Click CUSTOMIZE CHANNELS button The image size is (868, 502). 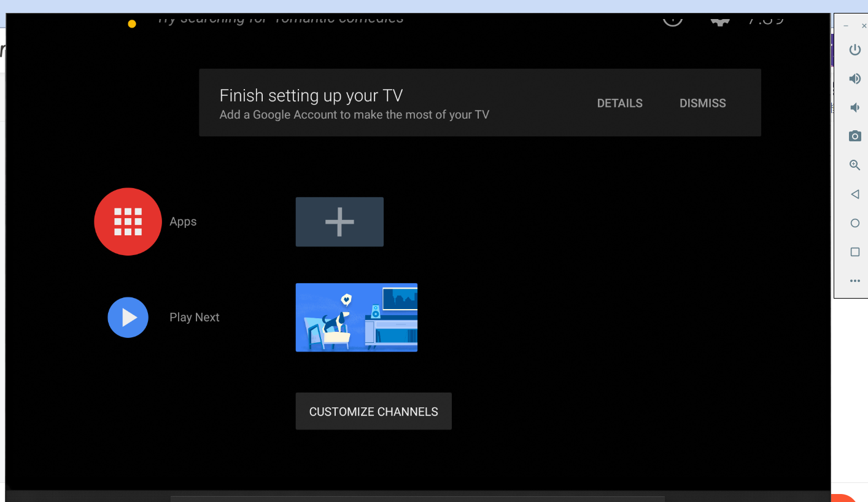click(374, 412)
